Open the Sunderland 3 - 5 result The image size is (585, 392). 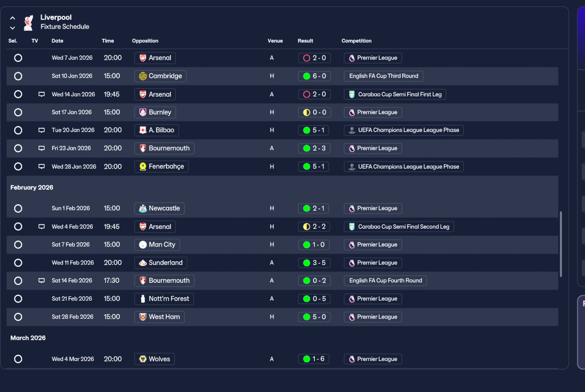click(x=314, y=263)
